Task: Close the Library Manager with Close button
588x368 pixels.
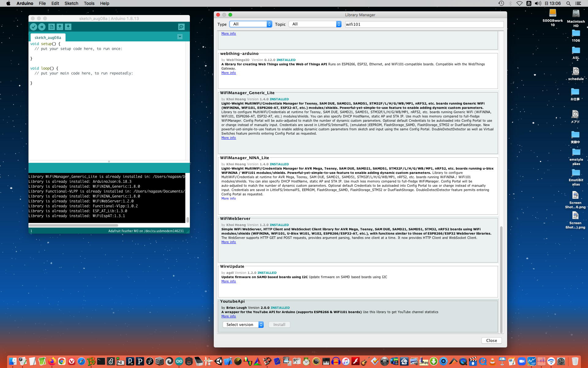Action: tap(491, 340)
